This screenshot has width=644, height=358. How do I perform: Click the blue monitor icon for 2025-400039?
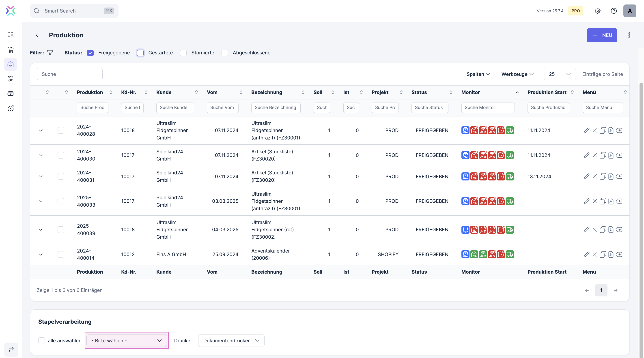465,229
